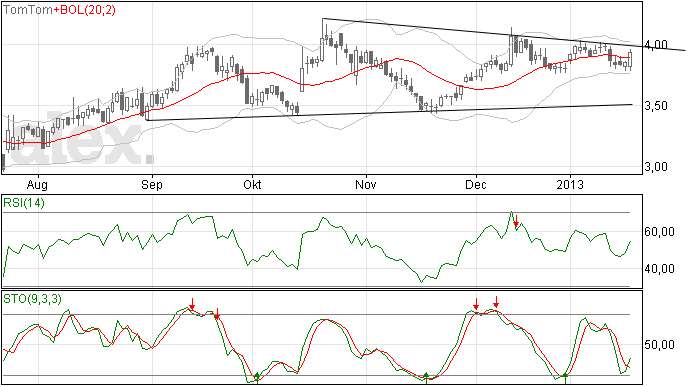Click the 50,00 stochastic axis value
This screenshot has width=690, height=387.
[659, 345]
